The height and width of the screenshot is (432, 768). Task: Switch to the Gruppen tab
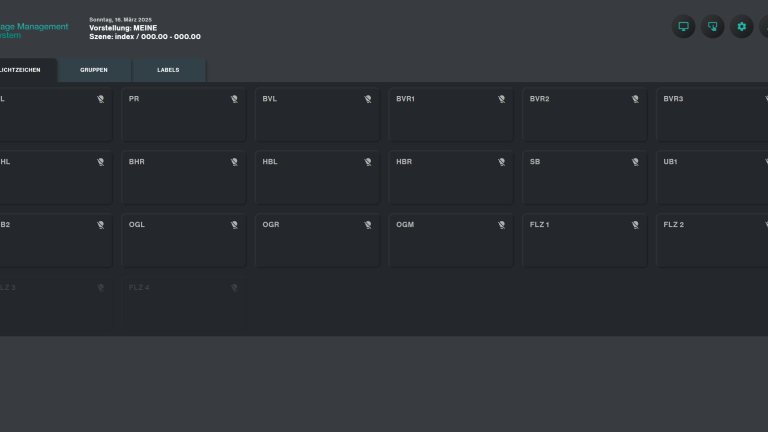(94, 70)
